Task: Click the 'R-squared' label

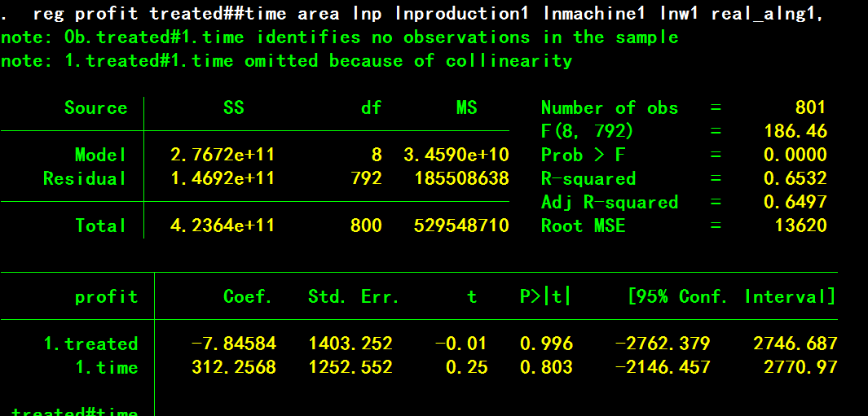Action: click(588, 178)
